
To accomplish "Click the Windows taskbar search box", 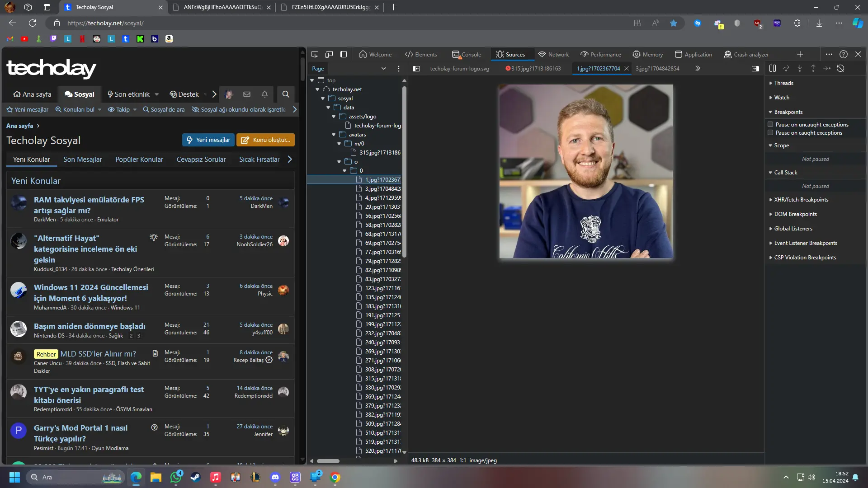I will tap(75, 477).
